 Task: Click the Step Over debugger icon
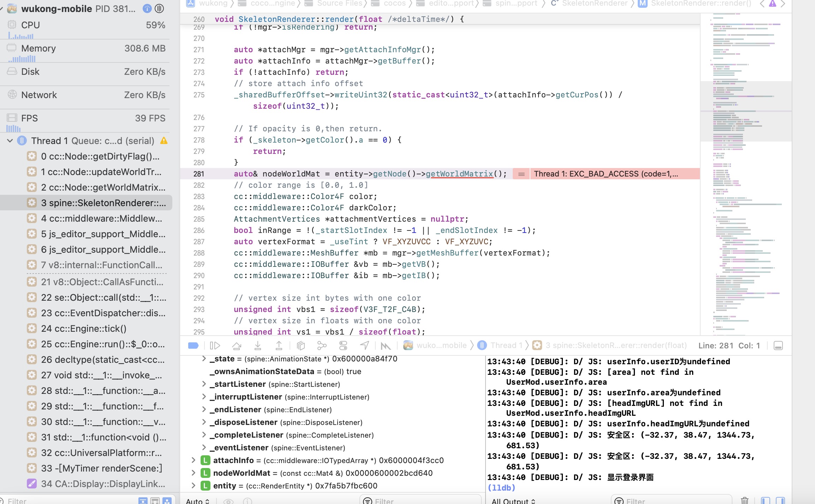237,346
